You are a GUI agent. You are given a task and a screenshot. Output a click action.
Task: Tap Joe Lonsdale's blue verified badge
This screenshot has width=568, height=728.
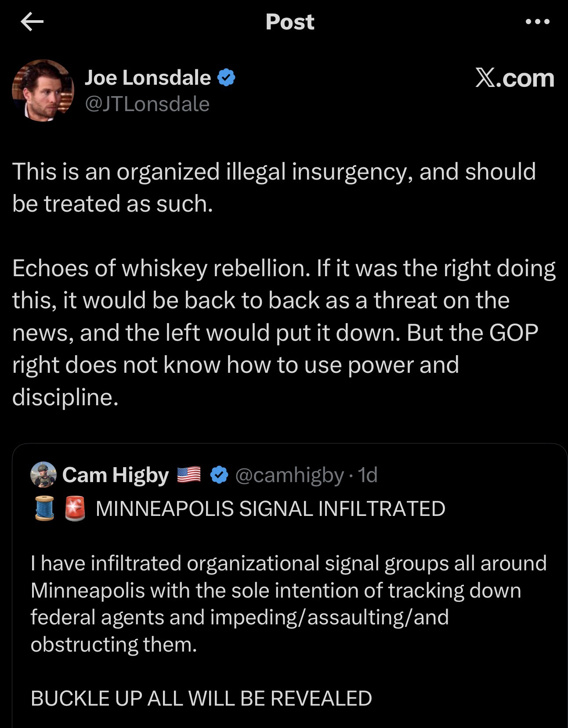227,78
